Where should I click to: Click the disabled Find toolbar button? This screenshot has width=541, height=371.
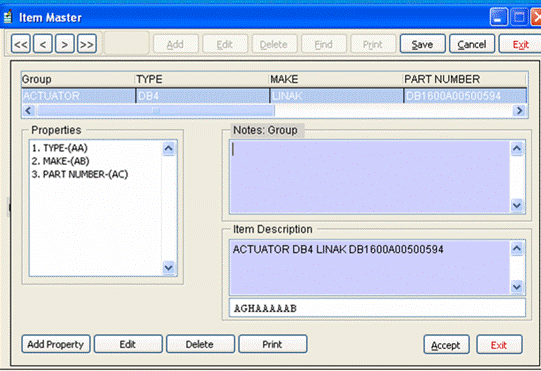[x=324, y=44]
